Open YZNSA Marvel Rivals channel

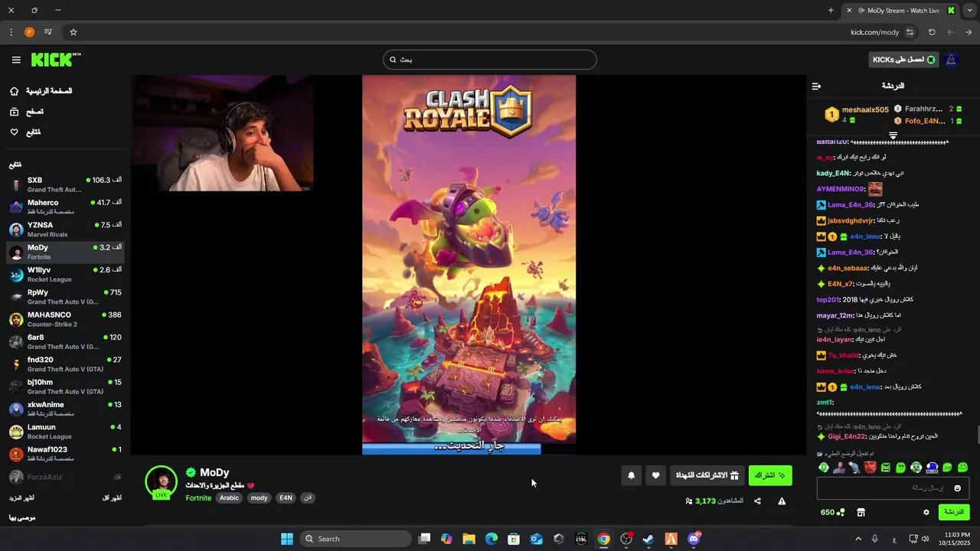point(65,230)
